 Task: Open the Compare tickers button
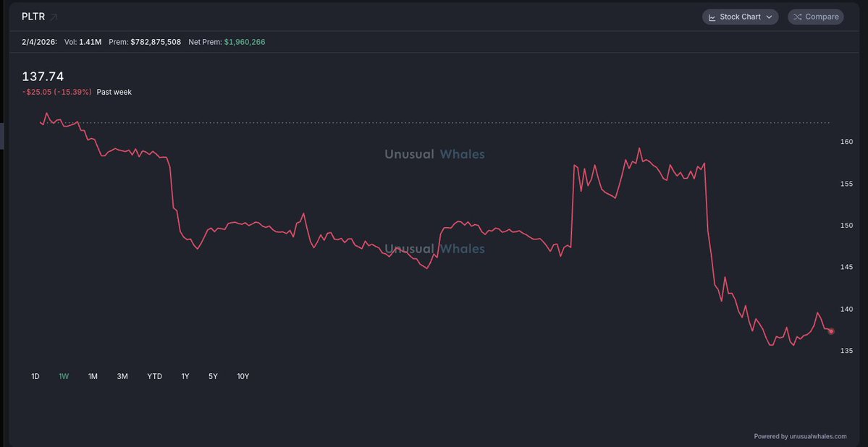815,17
